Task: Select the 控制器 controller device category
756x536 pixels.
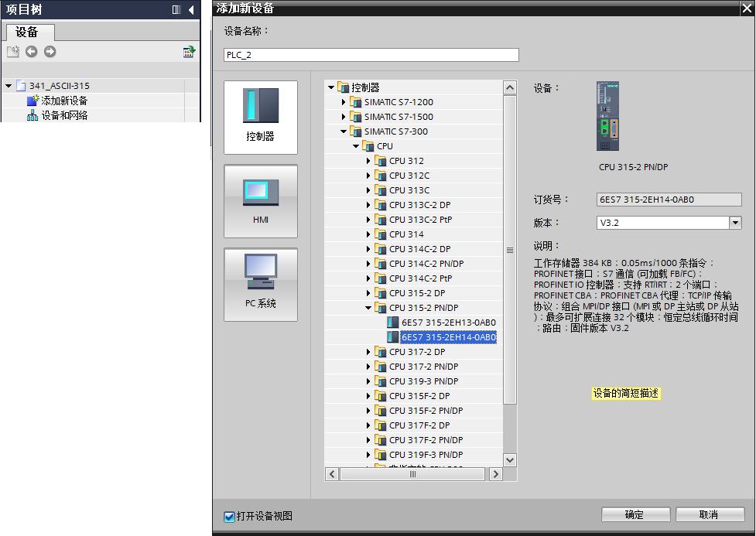Action: (x=260, y=117)
